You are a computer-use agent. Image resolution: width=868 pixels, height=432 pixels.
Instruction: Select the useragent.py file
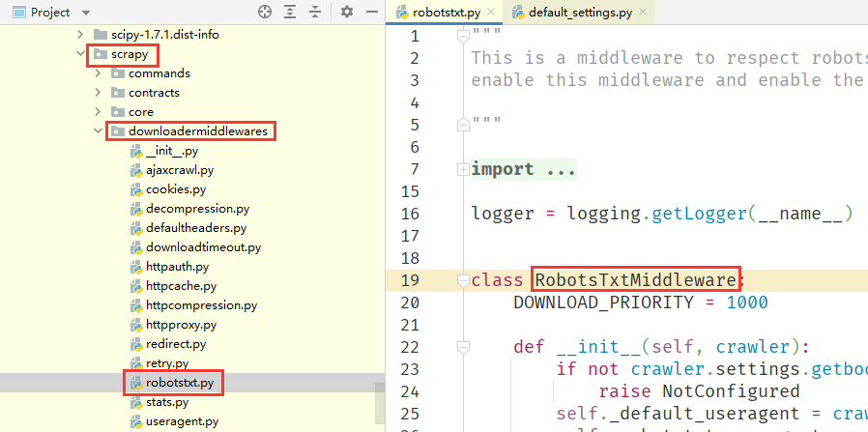pyautogui.click(x=182, y=421)
